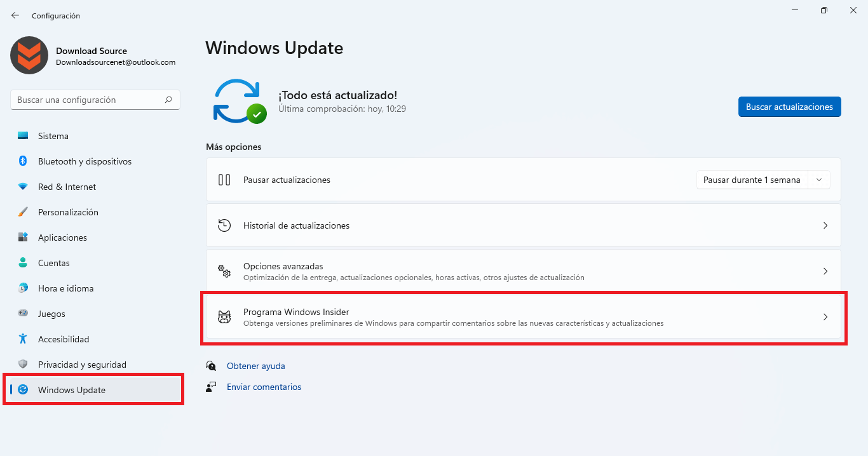Go to Accesibilidad settings
Viewport: 868px width, 456px height.
click(95, 339)
